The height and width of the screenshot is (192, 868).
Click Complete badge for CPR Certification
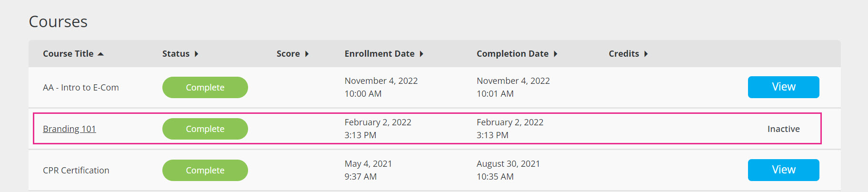205,171
